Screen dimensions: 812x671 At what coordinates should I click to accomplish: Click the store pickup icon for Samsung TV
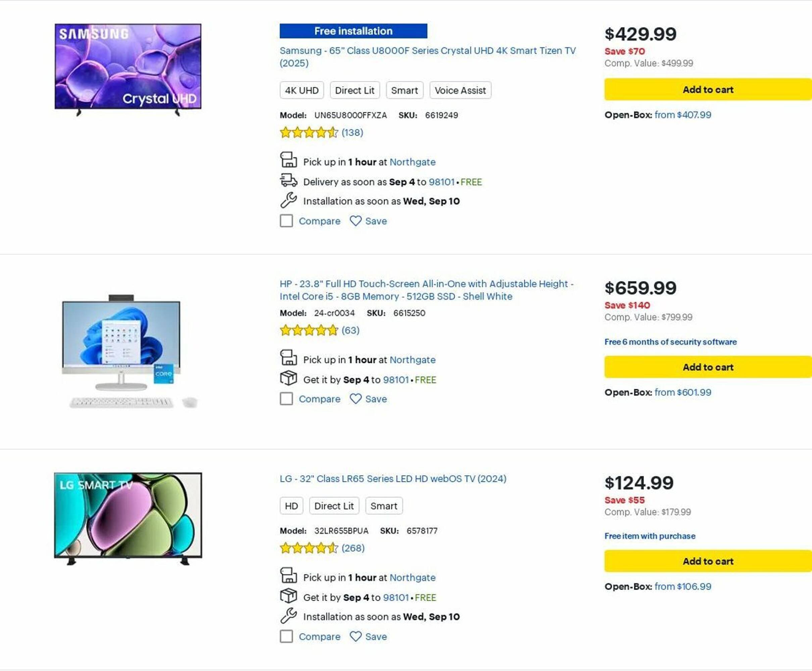(288, 160)
